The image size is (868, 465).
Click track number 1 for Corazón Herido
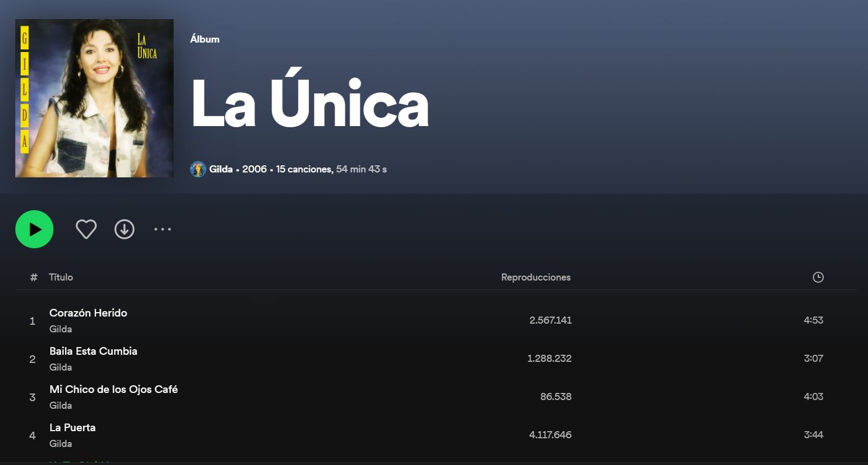point(32,321)
